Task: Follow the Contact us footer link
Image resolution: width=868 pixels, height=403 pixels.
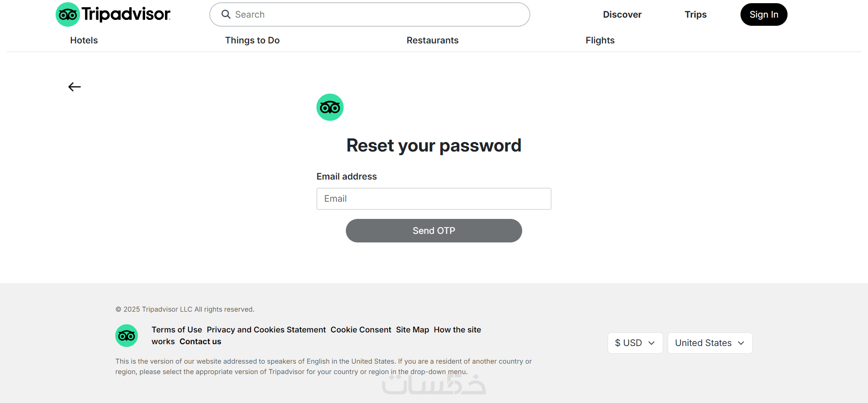Action: click(x=200, y=341)
